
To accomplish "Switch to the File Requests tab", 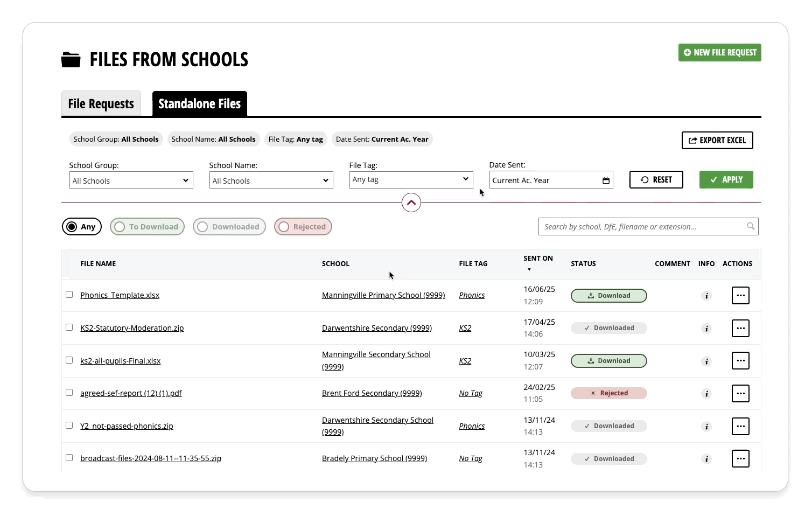I will tap(101, 103).
